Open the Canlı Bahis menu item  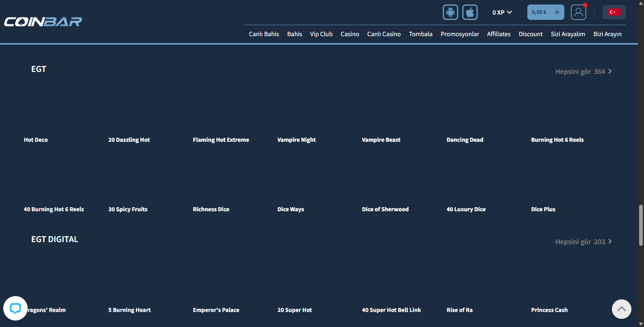tap(264, 34)
